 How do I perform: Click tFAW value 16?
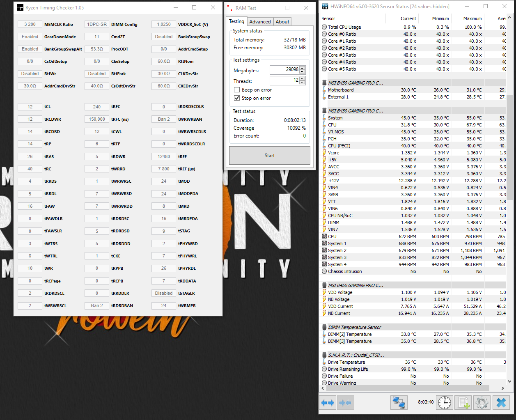pyautogui.click(x=30, y=206)
